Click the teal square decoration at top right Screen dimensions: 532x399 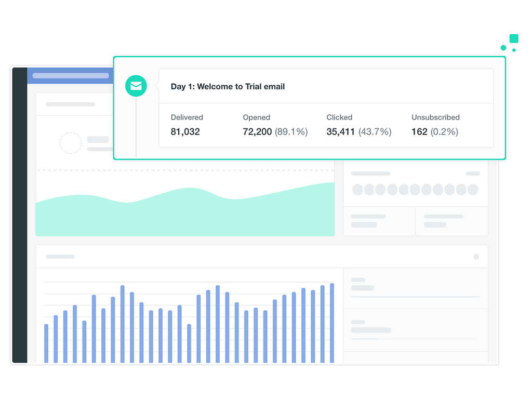click(514, 38)
